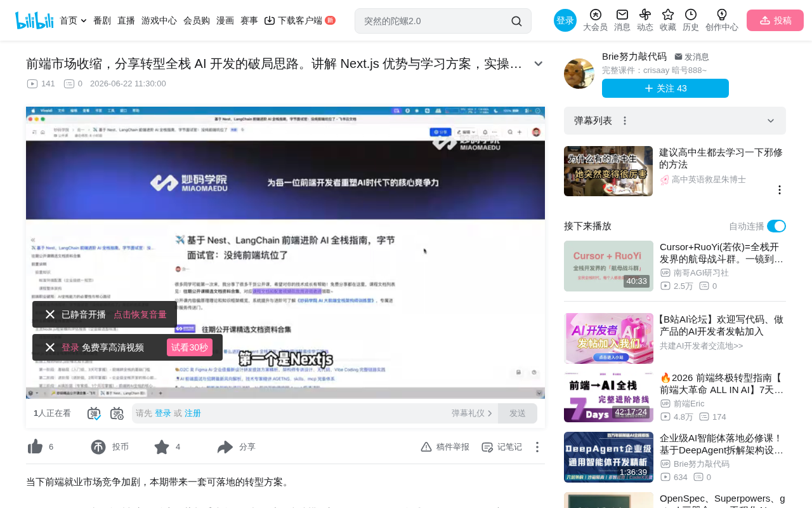
Task: Open 创作中心 creator center icon
Action: pyautogui.click(x=722, y=15)
